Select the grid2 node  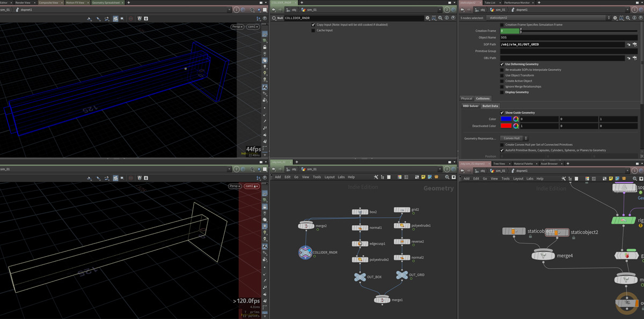(x=402, y=210)
